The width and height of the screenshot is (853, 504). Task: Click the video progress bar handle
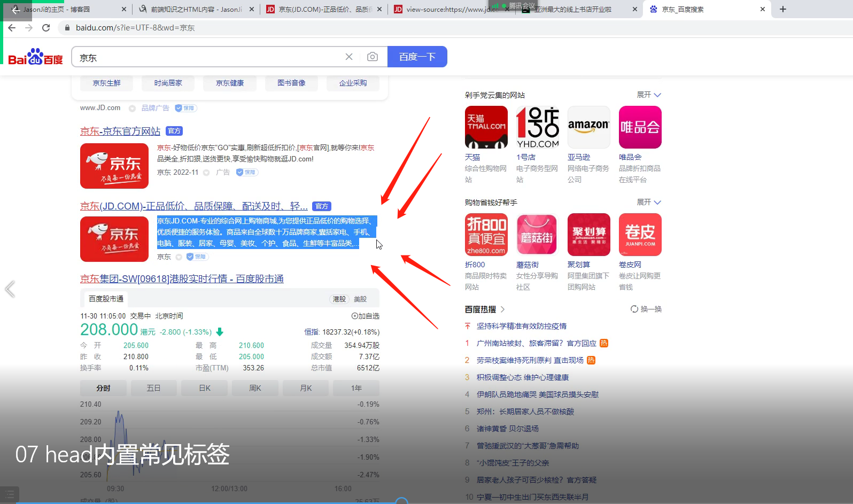pyautogui.click(x=401, y=502)
